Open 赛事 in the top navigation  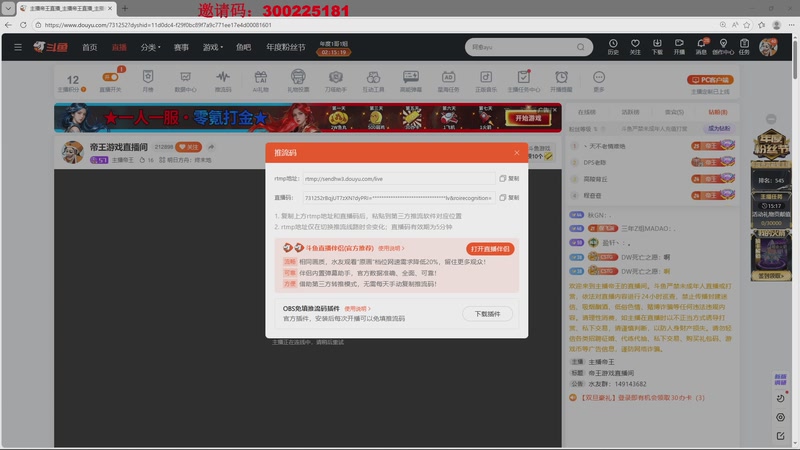181,47
